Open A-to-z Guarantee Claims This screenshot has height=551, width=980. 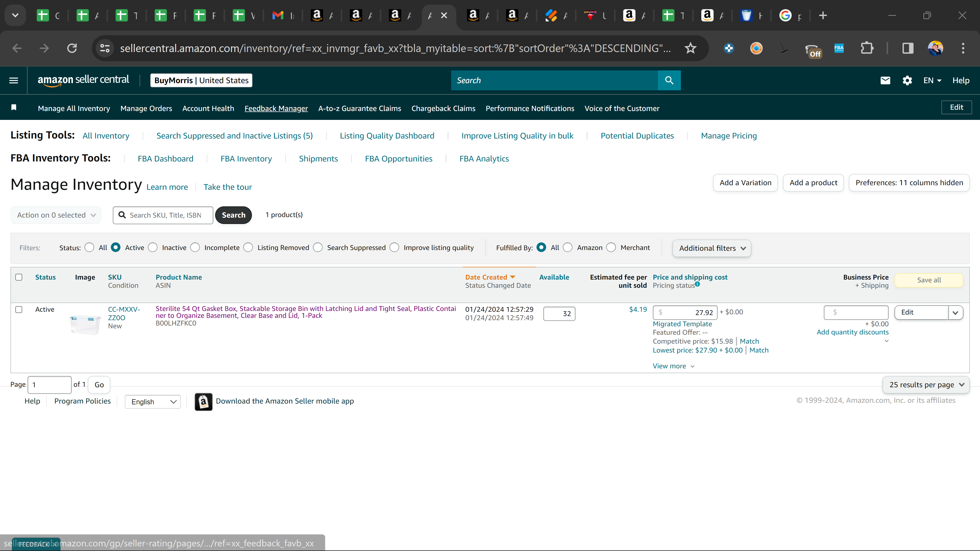(360, 108)
